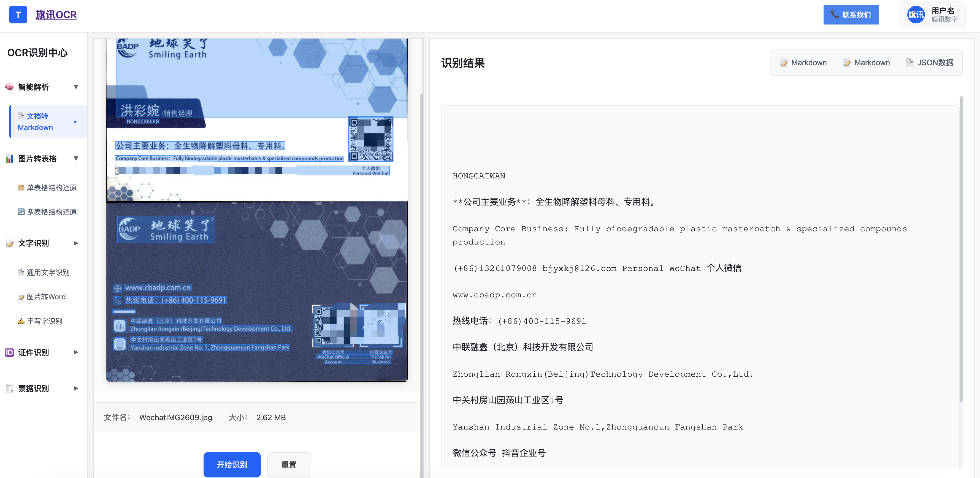Expand the 票据识别 section arrow

point(76,388)
